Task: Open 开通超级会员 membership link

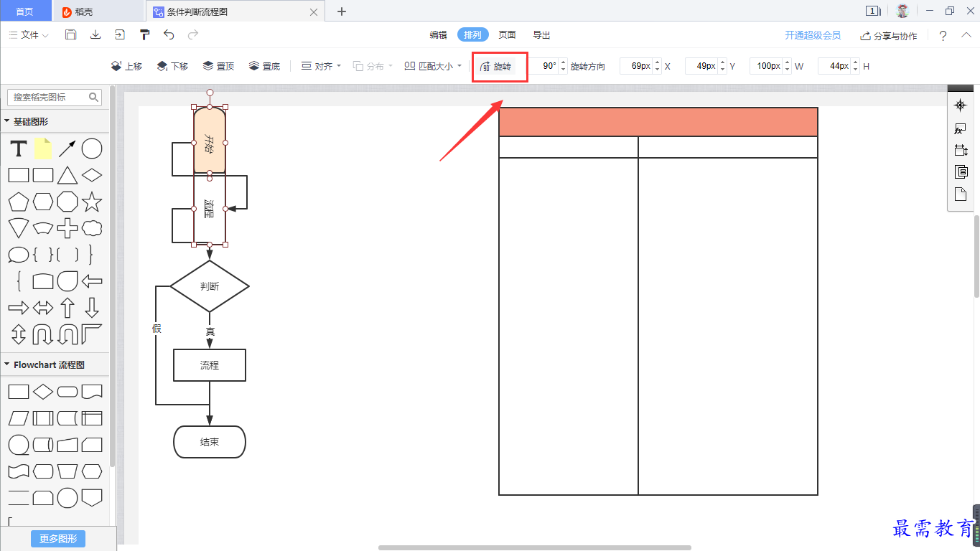Action: click(x=813, y=35)
